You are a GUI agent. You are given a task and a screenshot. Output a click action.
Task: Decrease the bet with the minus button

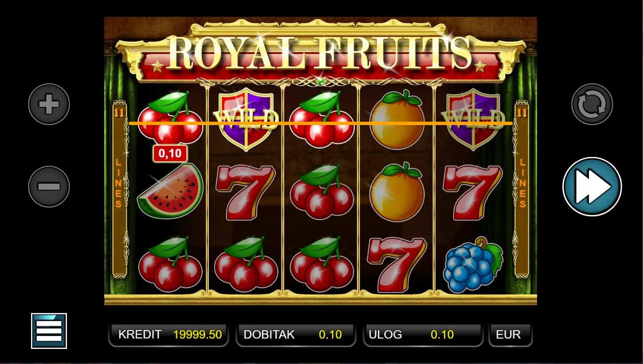49,187
